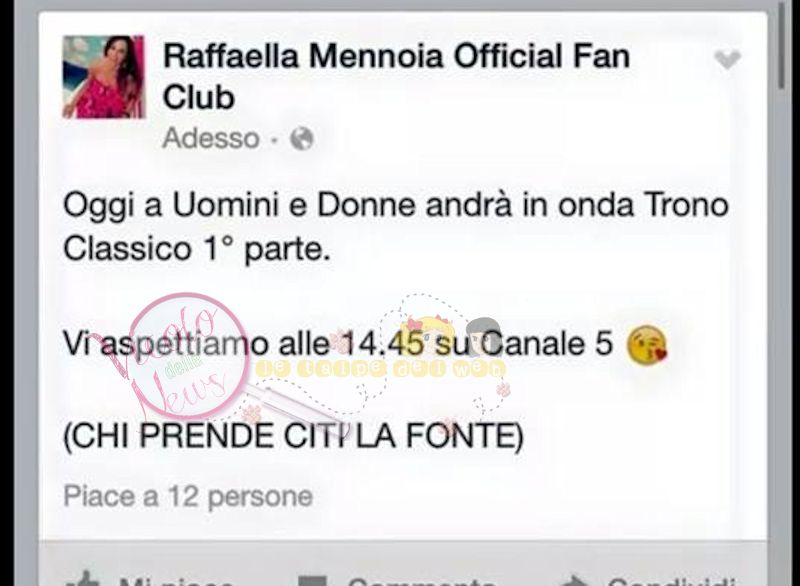Click the yellow talpe del web watermark text
800x586 pixels.
[x=381, y=368]
